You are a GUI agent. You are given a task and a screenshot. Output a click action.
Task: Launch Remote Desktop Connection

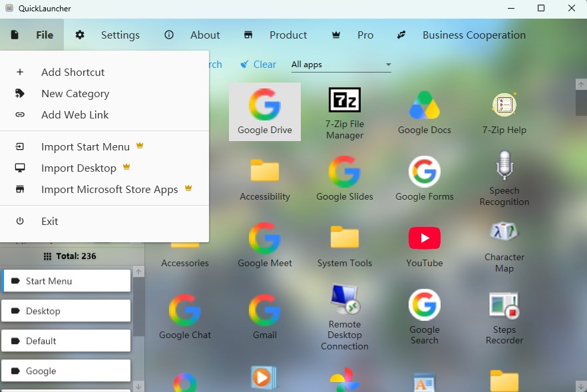345,317
